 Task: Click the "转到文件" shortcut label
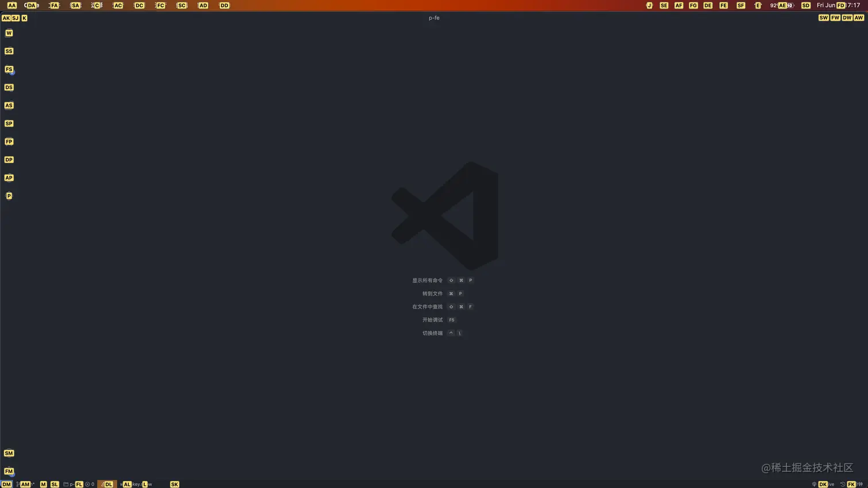pyautogui.click(x=432, y=294)
